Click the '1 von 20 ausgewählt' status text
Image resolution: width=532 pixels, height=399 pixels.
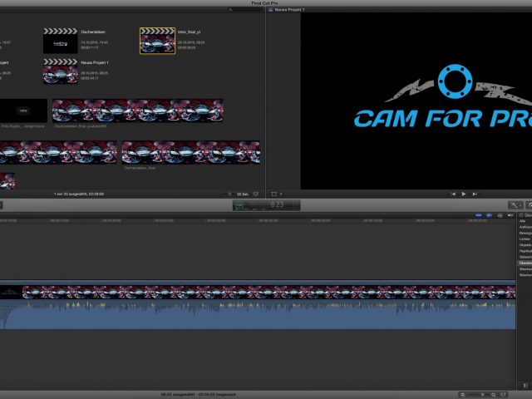[79, 194]
